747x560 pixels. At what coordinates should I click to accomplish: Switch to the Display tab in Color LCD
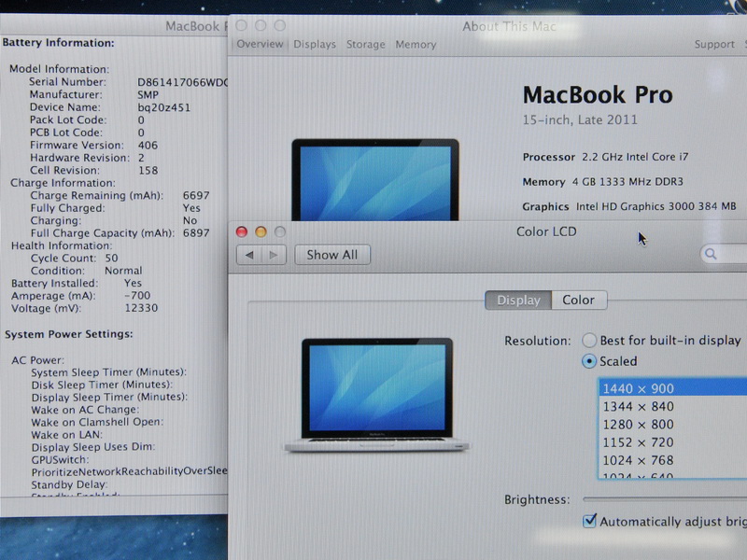coord(518,300)
